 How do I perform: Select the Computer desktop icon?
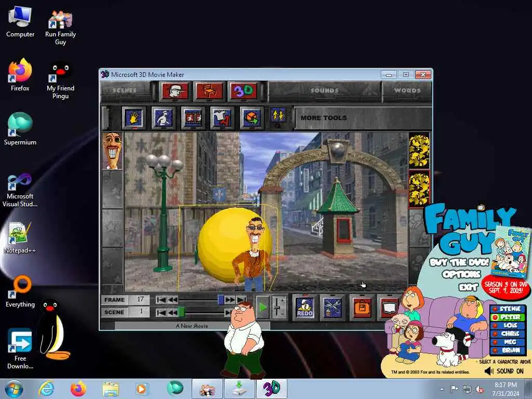(x=20, y=22)
